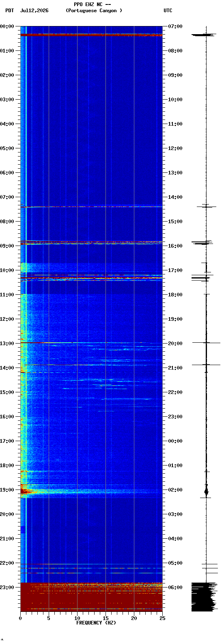Image resolution: width=224 pixels, height=644 pixels.
Task: Click the '00:00' label on UTC axis
Action: (x=175, y=441)
